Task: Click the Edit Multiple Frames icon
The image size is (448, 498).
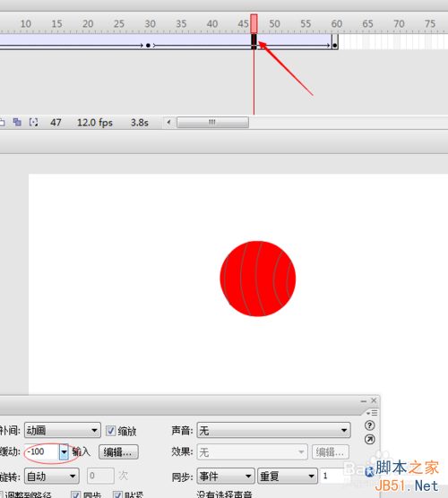Action: pos(17,122)
